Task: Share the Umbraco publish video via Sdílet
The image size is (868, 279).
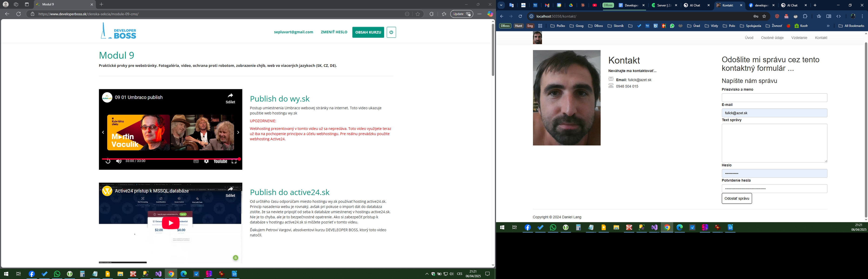Action: coord(230,98)
